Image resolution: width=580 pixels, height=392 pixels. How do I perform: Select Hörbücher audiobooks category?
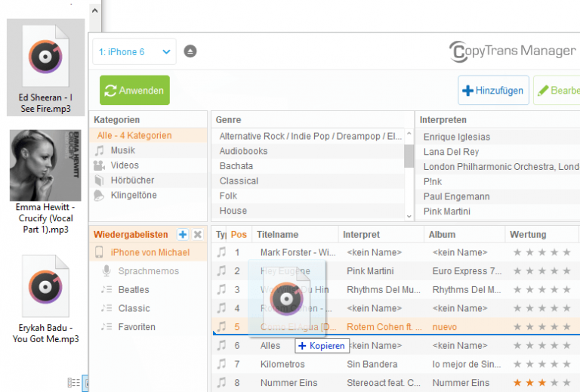131,181
